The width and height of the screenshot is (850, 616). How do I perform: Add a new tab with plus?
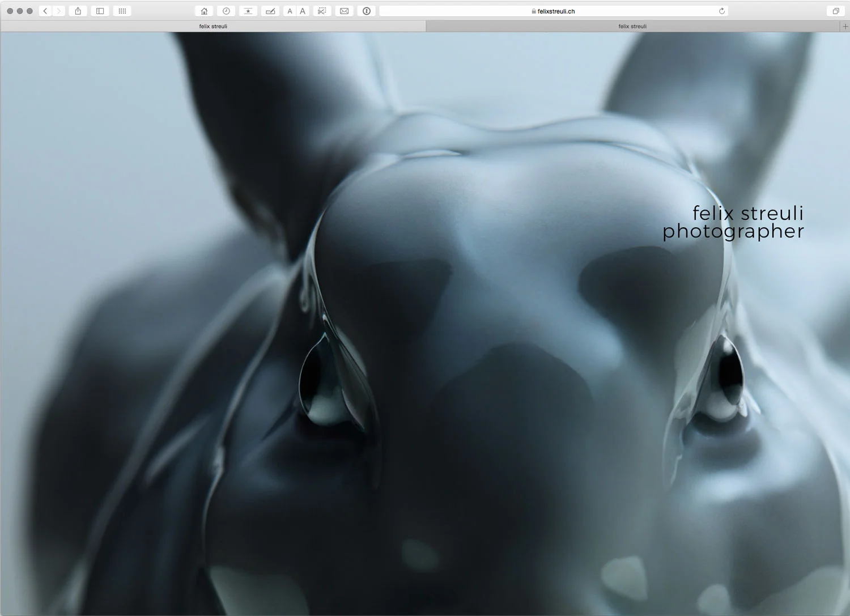click(x=845, y=26)
